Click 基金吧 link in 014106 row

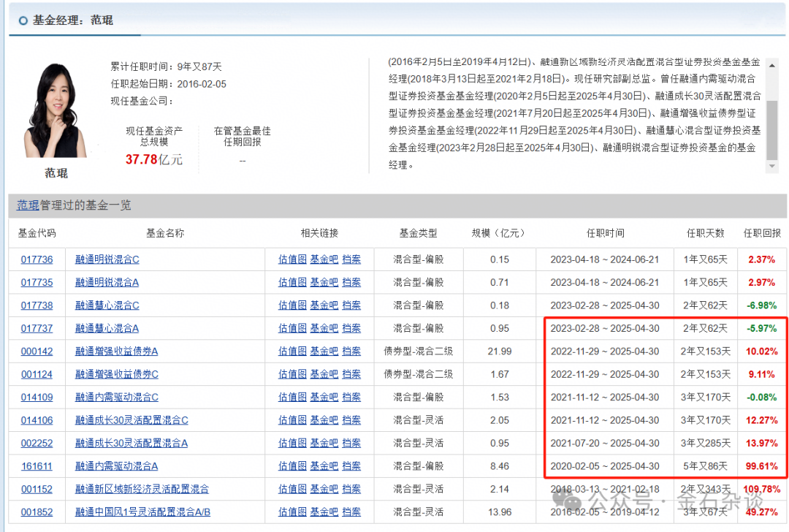[324, 420]
